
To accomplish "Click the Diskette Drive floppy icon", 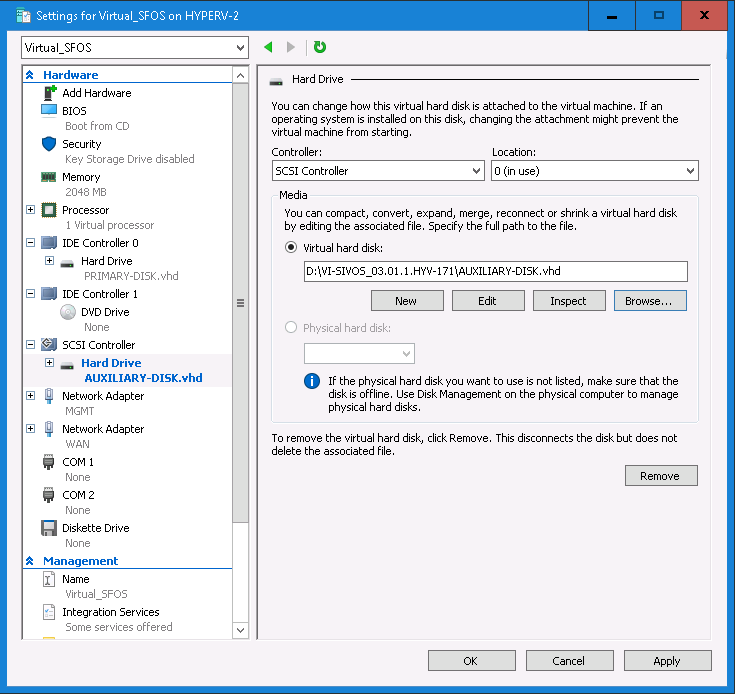I will pos(49,528).
